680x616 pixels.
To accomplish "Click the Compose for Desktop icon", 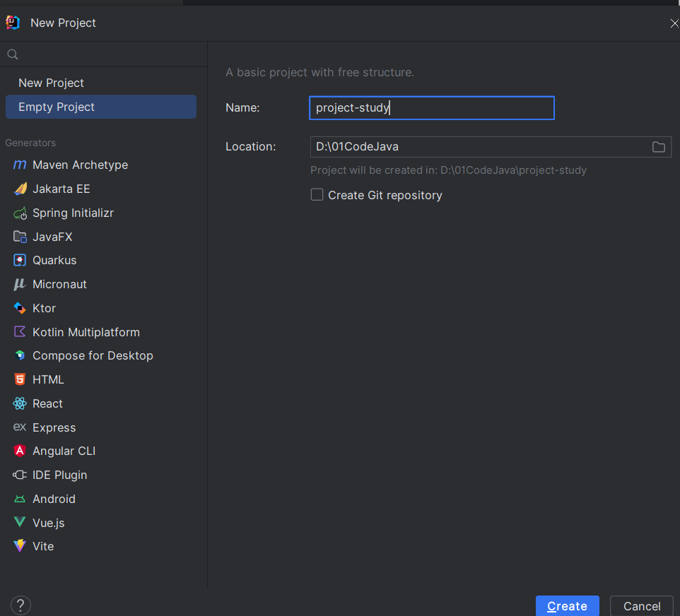I will (x=20, y=355).
